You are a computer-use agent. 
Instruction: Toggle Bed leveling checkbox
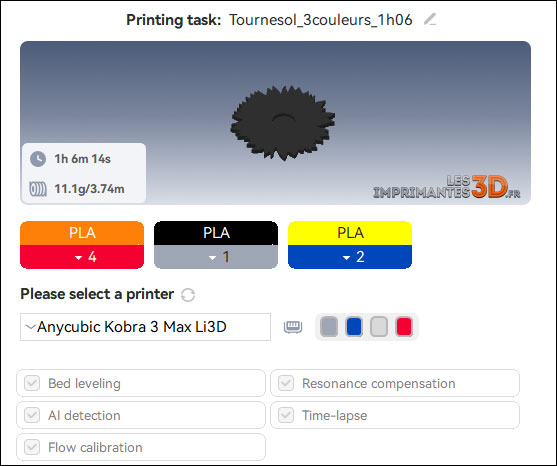tap(32, 383)
